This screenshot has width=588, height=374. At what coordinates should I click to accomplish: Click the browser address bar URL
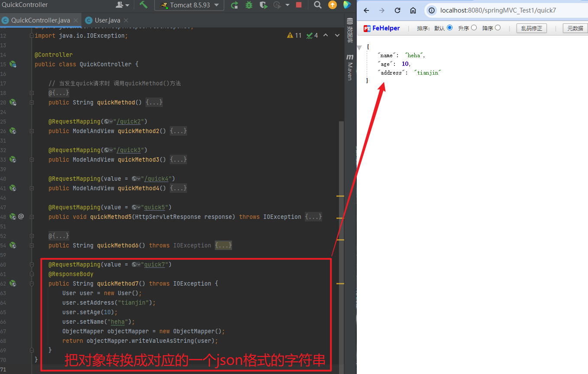click(x=498, y=10)
